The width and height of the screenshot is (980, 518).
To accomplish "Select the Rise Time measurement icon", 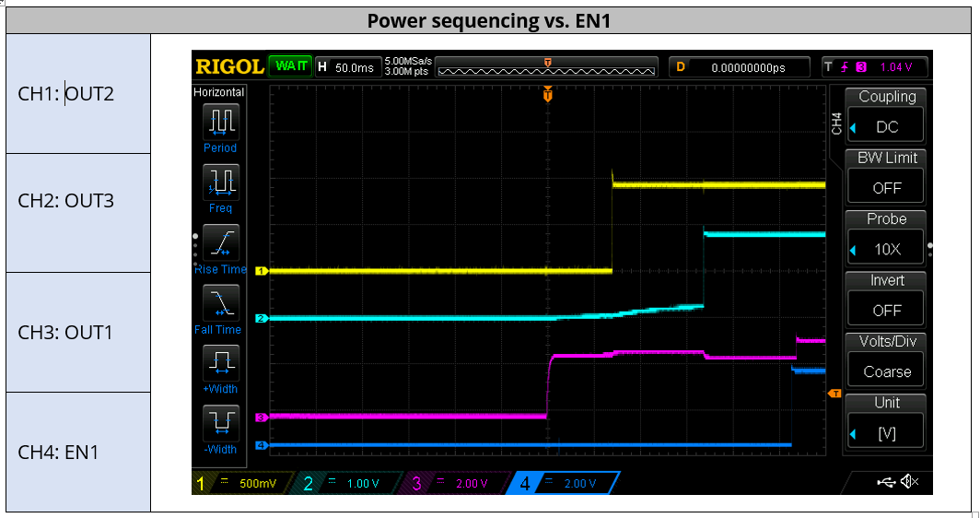I will click(x=221, y=242).
